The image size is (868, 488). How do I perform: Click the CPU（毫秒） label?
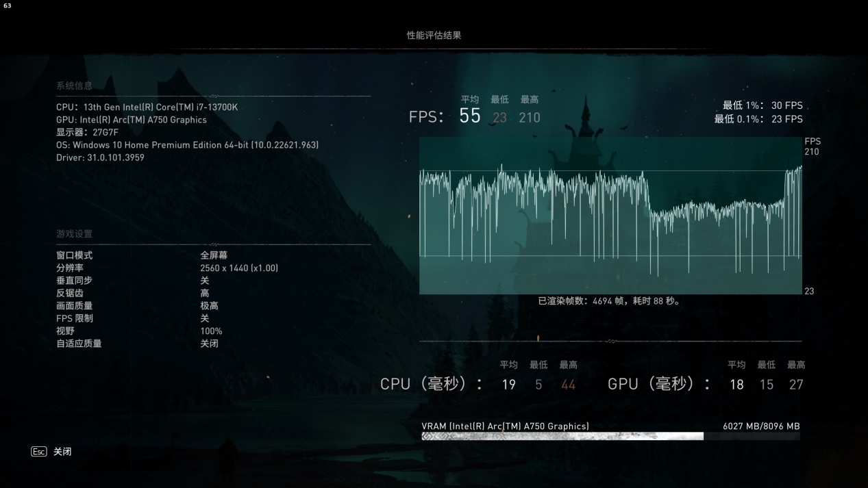tap(432, 384)
